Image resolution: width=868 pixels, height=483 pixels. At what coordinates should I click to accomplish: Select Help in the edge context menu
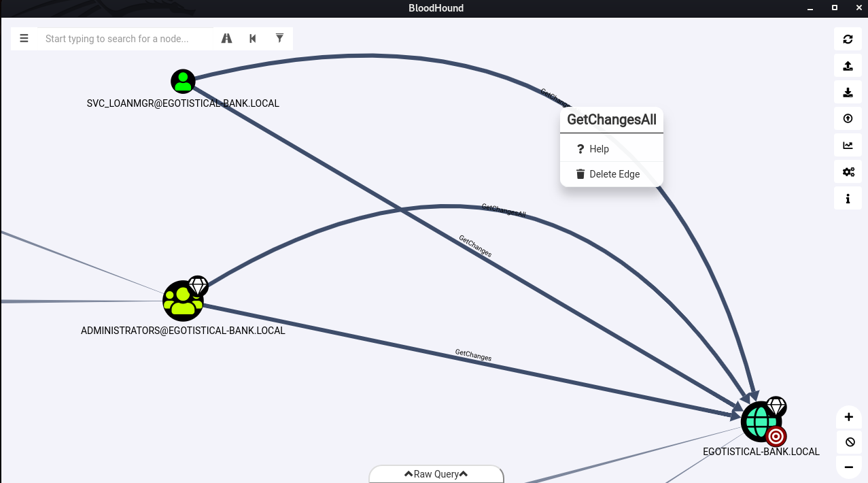[x=611, y=149]
